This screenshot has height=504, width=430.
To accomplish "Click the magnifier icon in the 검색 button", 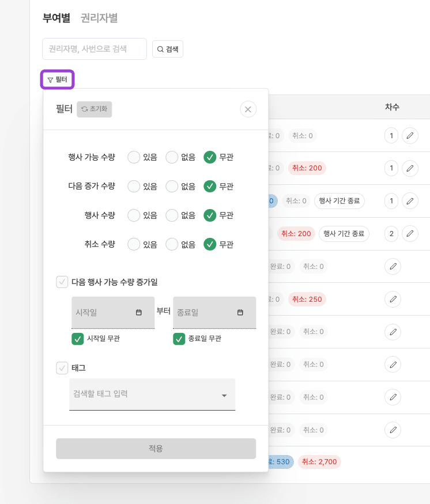I will click(x=160, y=49).
